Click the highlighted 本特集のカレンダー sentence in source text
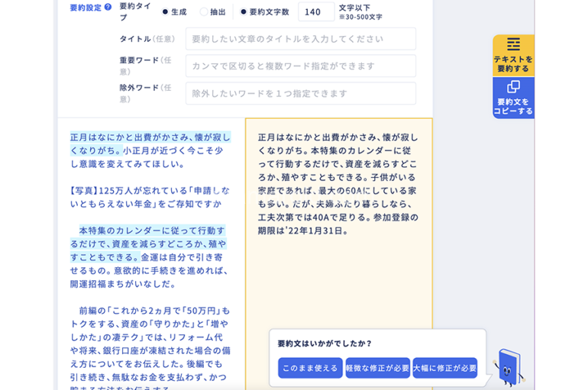The width and height of the screenshot is (588, 390). (149, 243)
